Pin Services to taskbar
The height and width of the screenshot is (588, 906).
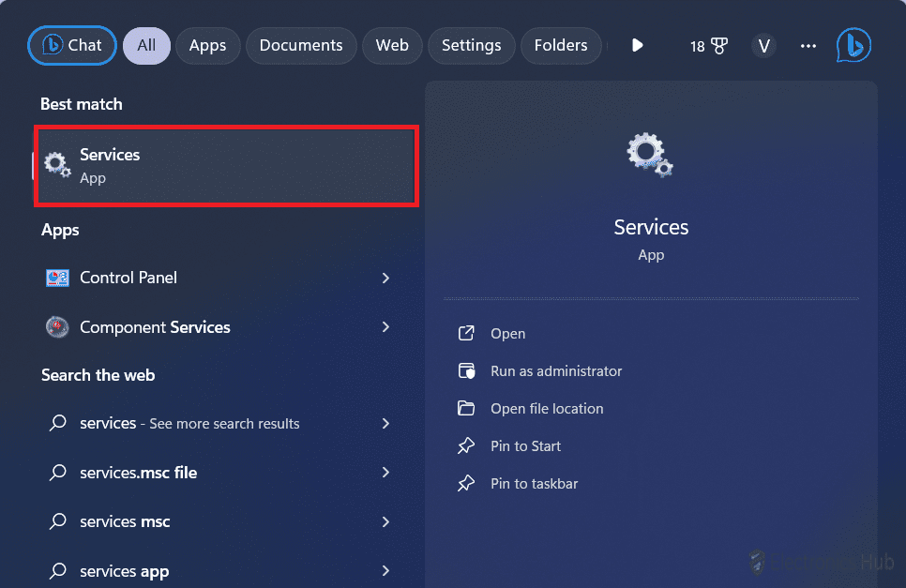click(534, 484)
